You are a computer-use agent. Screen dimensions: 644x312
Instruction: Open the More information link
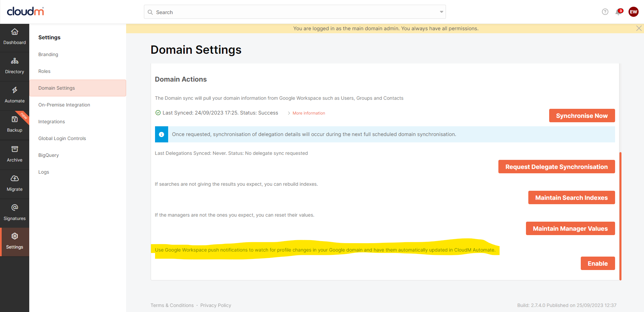click(309, 113)
